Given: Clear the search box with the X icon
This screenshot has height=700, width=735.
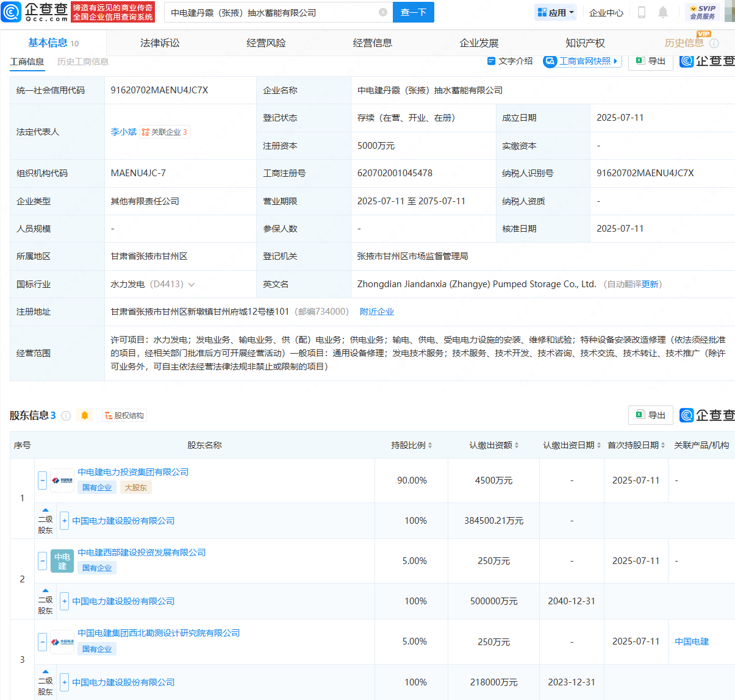Looking at the screenshot, I should click(383, 12).
